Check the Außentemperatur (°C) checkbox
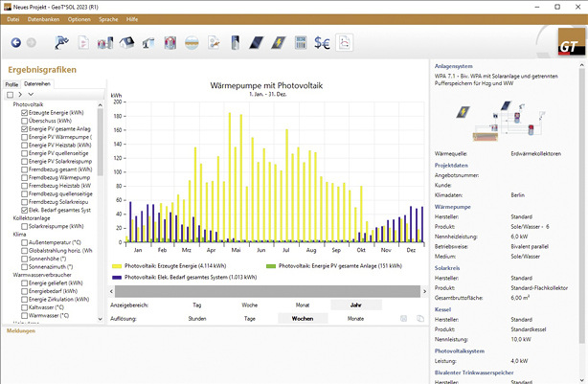Screen dimensions: 588x384 click(x=24, y=242)
